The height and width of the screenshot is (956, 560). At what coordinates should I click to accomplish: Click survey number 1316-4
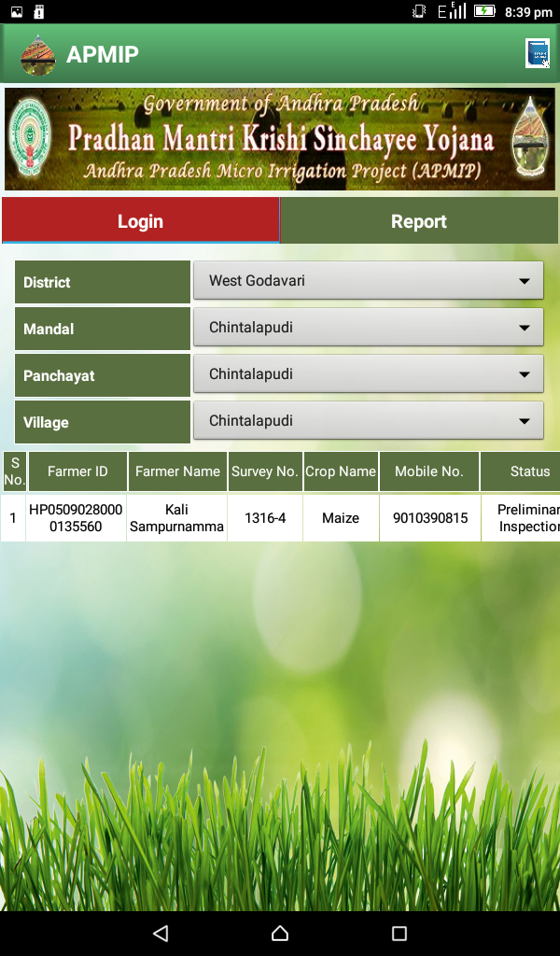click(265, 517)
